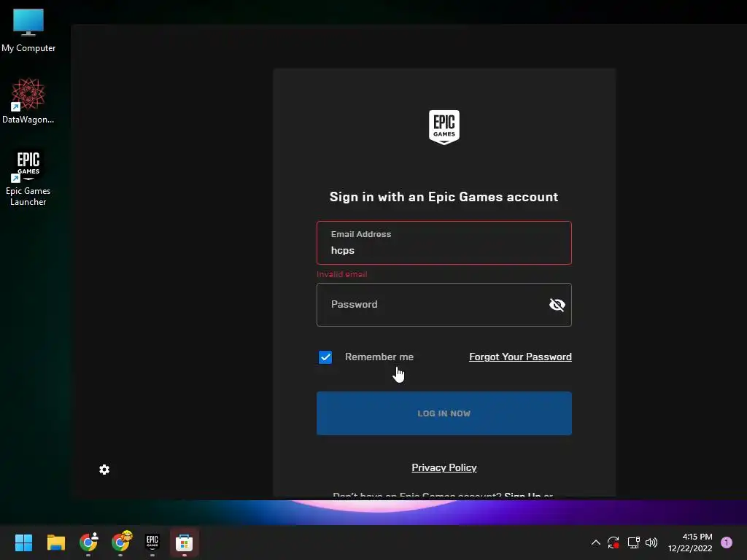Screen dimensions: 747x560
Task: Open the volume speaker tray icon
Action: point(651,542)
